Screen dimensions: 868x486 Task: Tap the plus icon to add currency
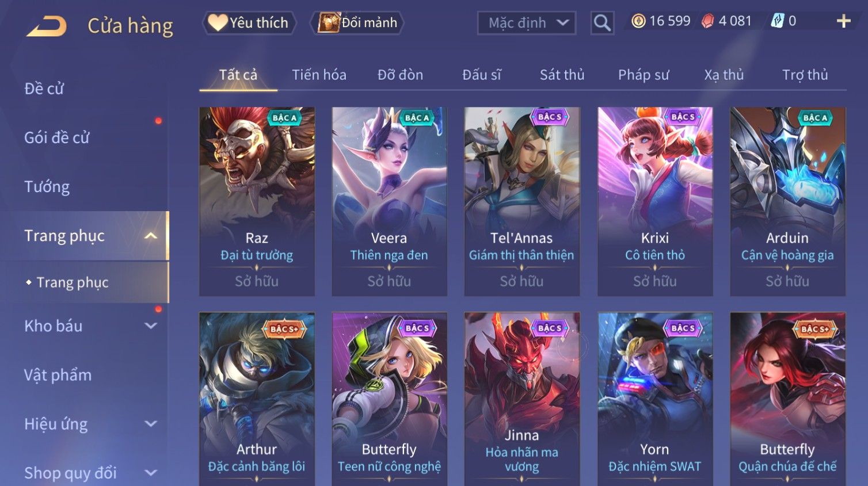point(843,21)
